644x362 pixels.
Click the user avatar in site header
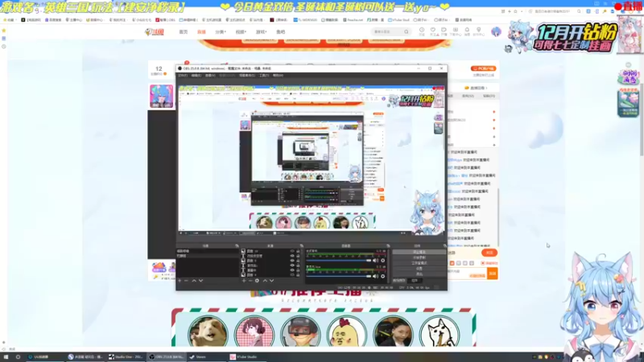click(x=496, y=31)
